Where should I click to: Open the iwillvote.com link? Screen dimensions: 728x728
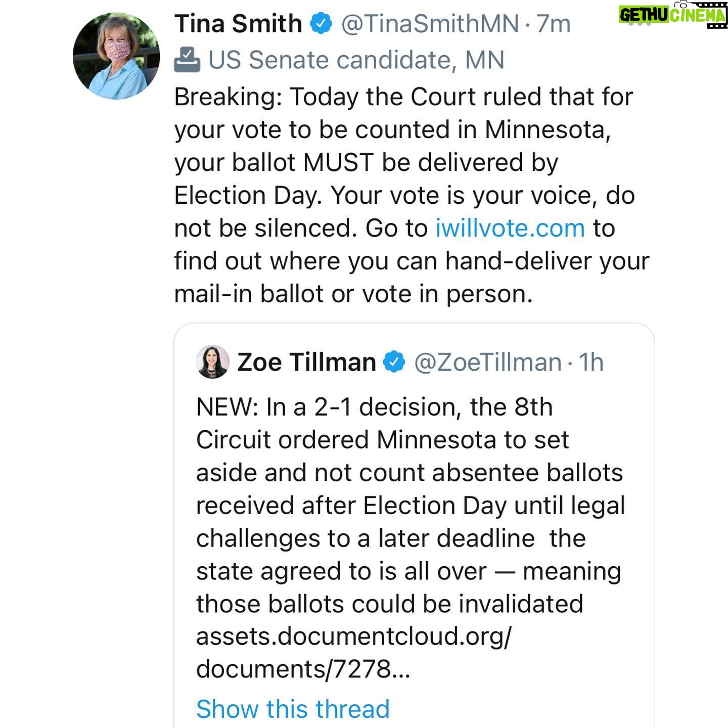tap(510, 228)
